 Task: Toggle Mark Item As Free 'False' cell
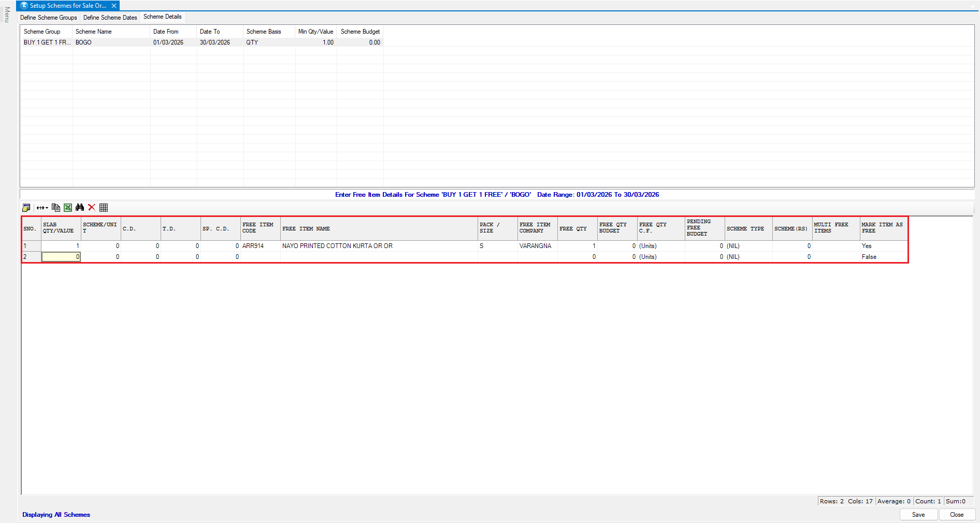(x=883, y=257)
